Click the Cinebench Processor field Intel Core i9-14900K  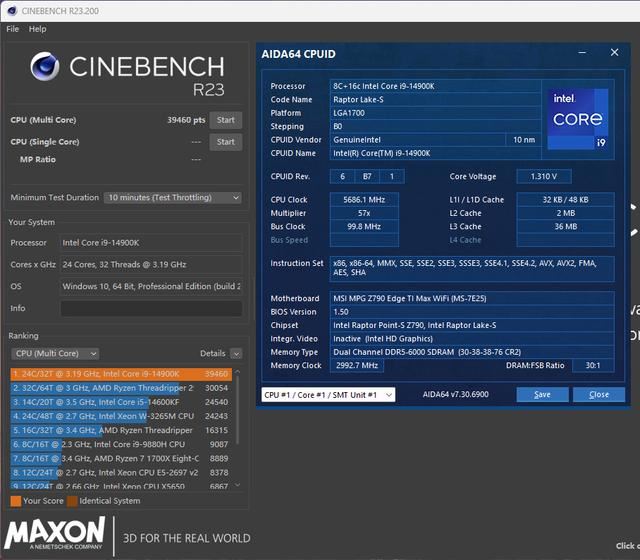tap(151, 243)
